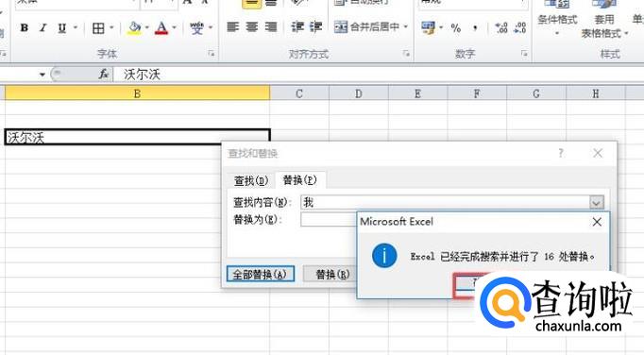
Task: Center text horizontally
Action: click(x=252, y=27)
